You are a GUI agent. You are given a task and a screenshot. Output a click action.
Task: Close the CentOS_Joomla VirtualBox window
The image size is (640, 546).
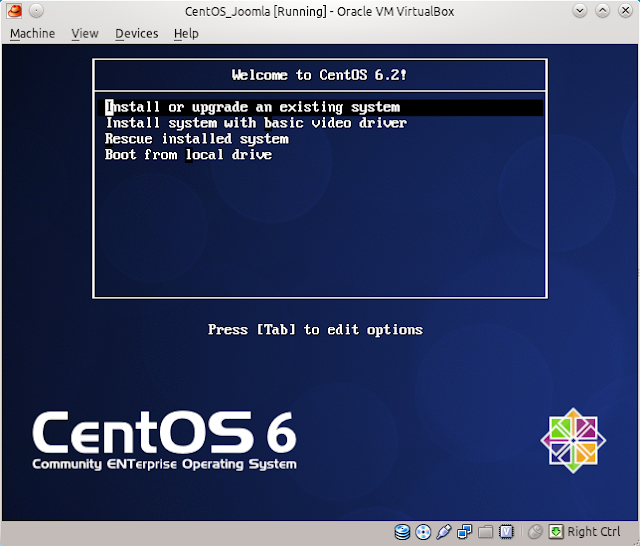625,11
